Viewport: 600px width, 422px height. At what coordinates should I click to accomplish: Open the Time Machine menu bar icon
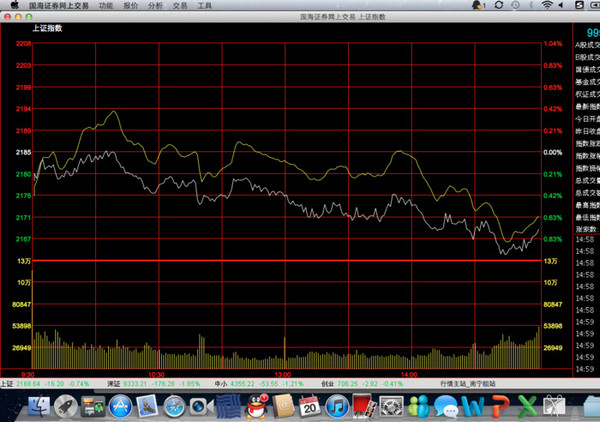pyautogui.click(x=515, y=5)
